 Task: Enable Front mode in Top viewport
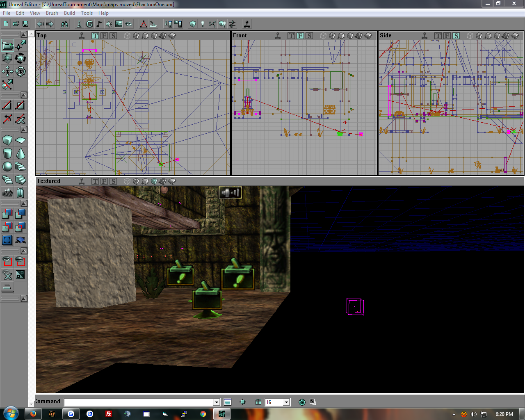click(104, 36)
